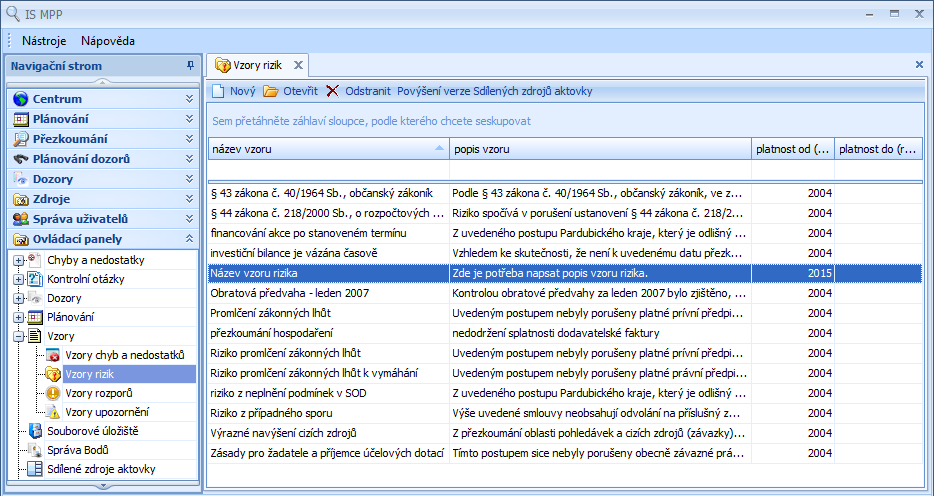Expand the Kontrolní otázky tree node
Image resolution: width=934 pixels, height=496 pixels.
click(18, 279)
